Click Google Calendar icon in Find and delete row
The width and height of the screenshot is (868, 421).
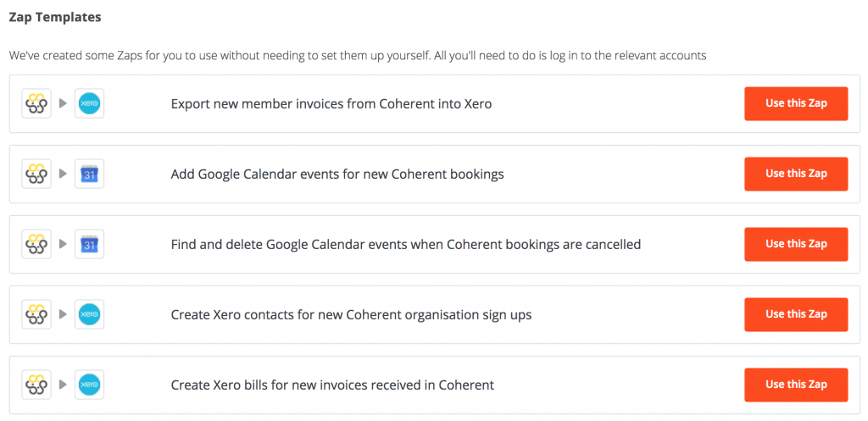(x=89, y=244)
